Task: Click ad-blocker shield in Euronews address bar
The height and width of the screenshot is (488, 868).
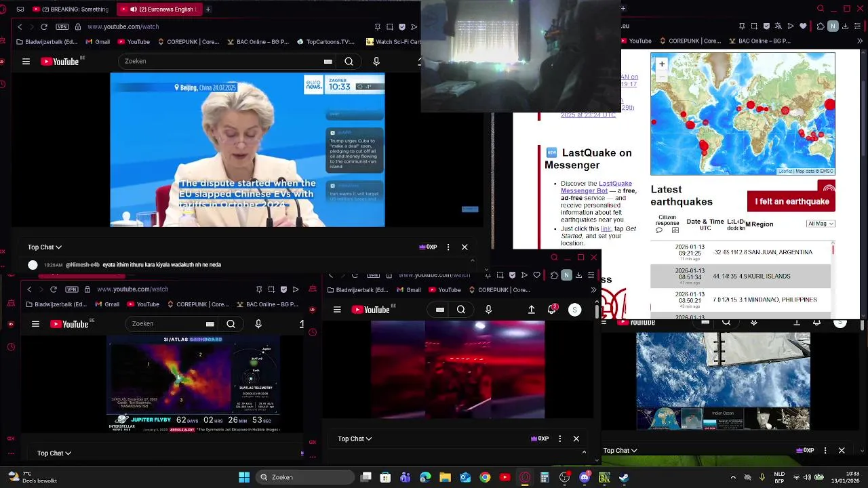Action: pos(402,26)
